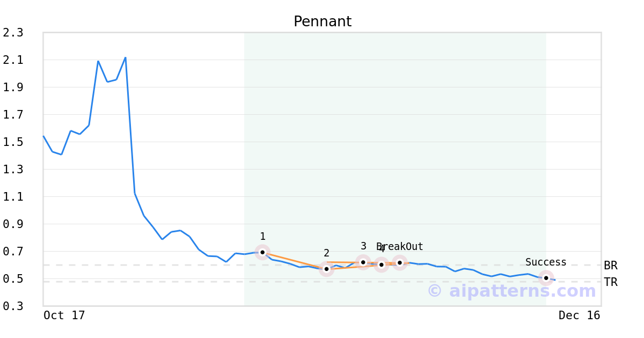This screenshot has height=338, width=644.
Task: Click pattern point 2 marker
Action: point(326,269)
